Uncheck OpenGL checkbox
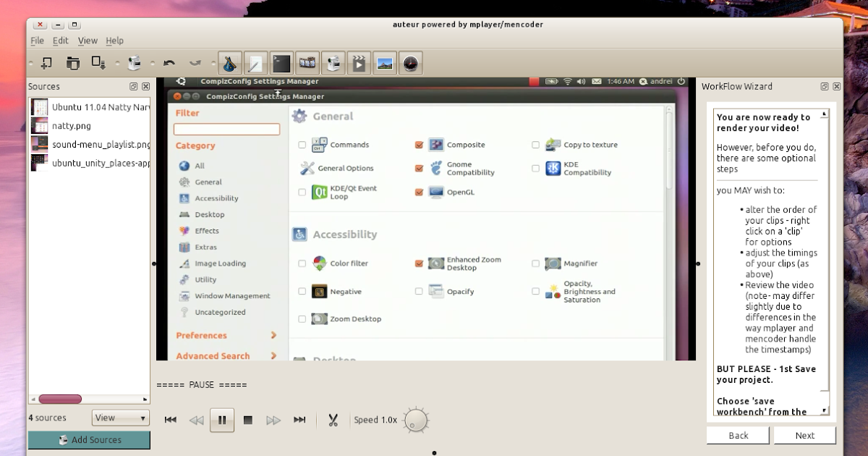The width and height of the screenshot is (868, 456). (419, 193)
